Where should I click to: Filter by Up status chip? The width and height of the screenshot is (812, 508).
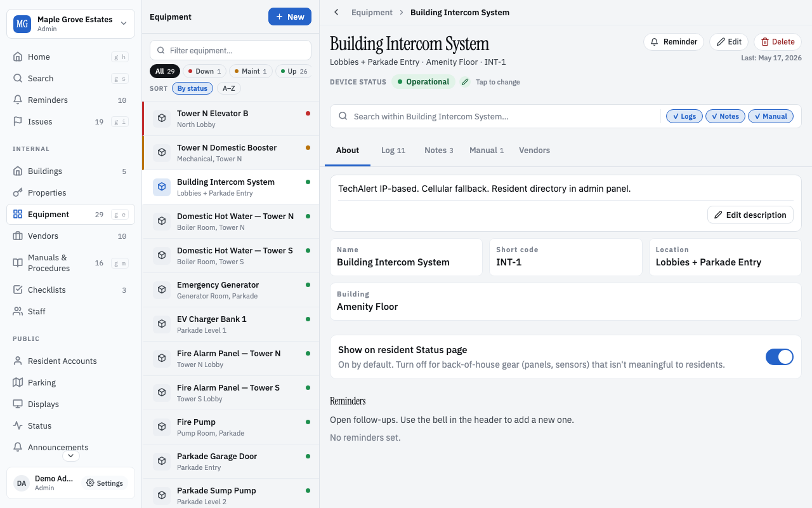pyautogui.click(x=294, y=71)
